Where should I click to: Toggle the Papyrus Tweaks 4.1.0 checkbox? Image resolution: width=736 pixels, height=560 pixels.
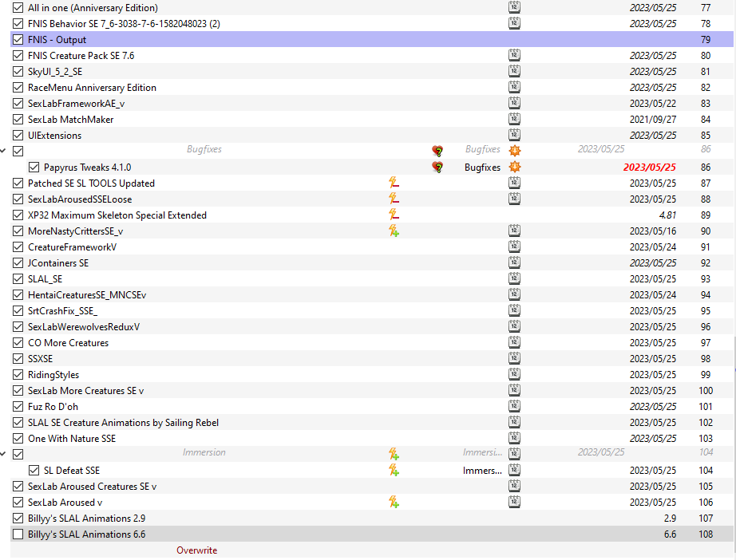34,167
